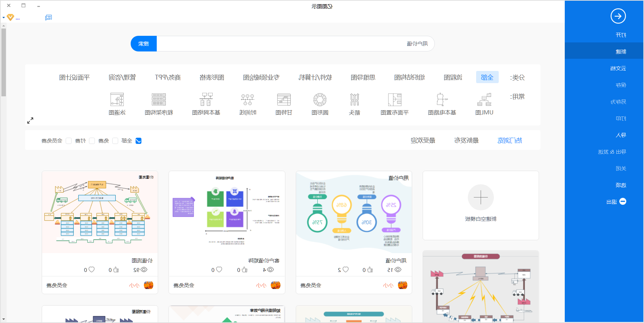The width and height of the screenshot is (644, 323).
Task: Click thumbs-up icon on 用户价值 card
Action: point(370,269)
